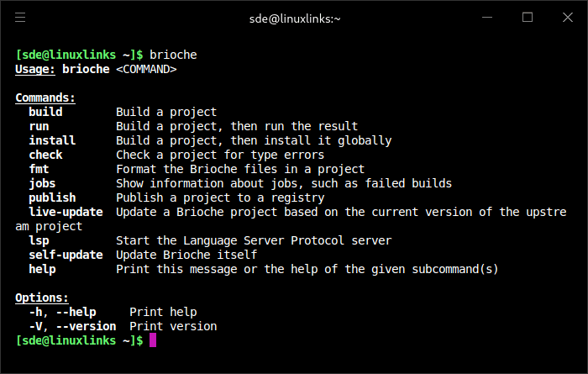Maximize the terminal window
The height and width of the screenshot is (374, 588).
[528, 18]
